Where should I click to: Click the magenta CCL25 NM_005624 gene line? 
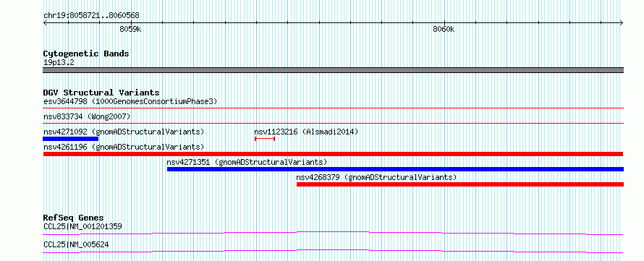[x=333, y=251]
